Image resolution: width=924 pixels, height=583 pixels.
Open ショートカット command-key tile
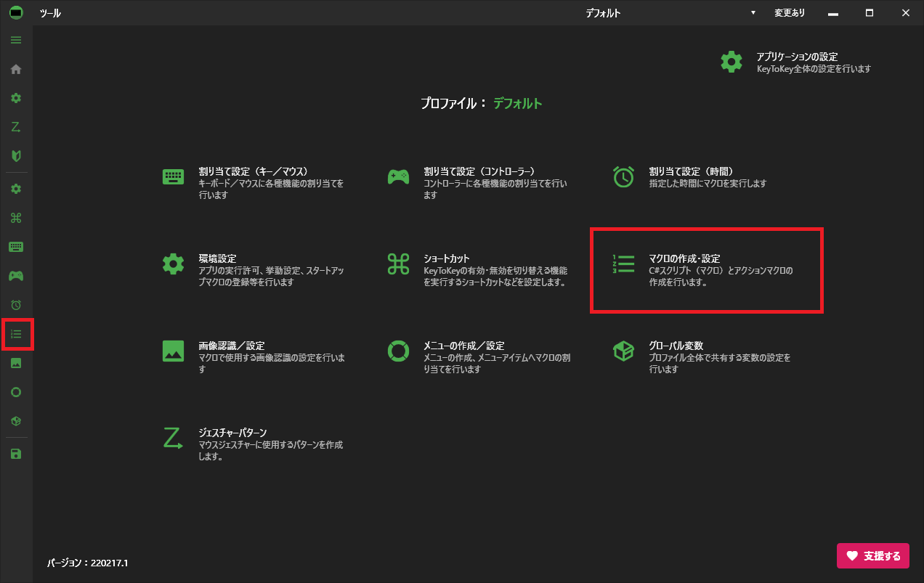[x=477, y=270]
